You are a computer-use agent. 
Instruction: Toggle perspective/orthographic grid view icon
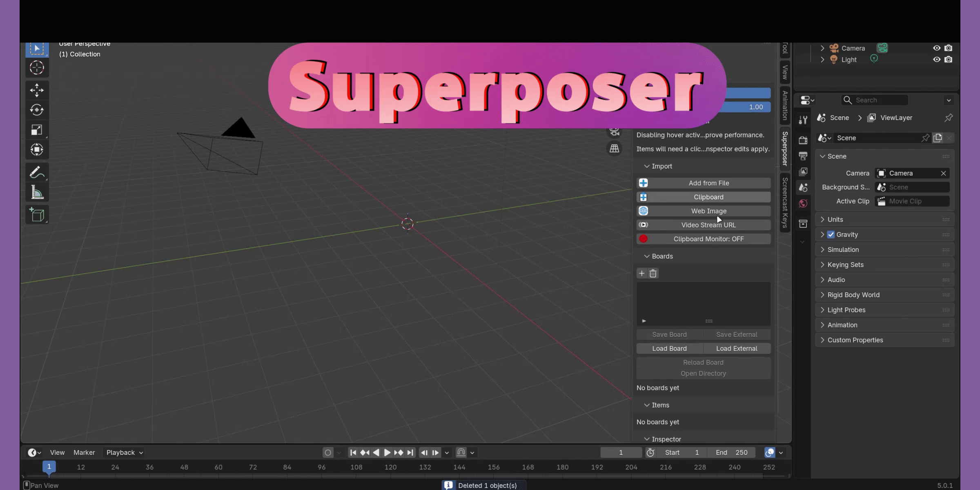(x=615, y=148)
